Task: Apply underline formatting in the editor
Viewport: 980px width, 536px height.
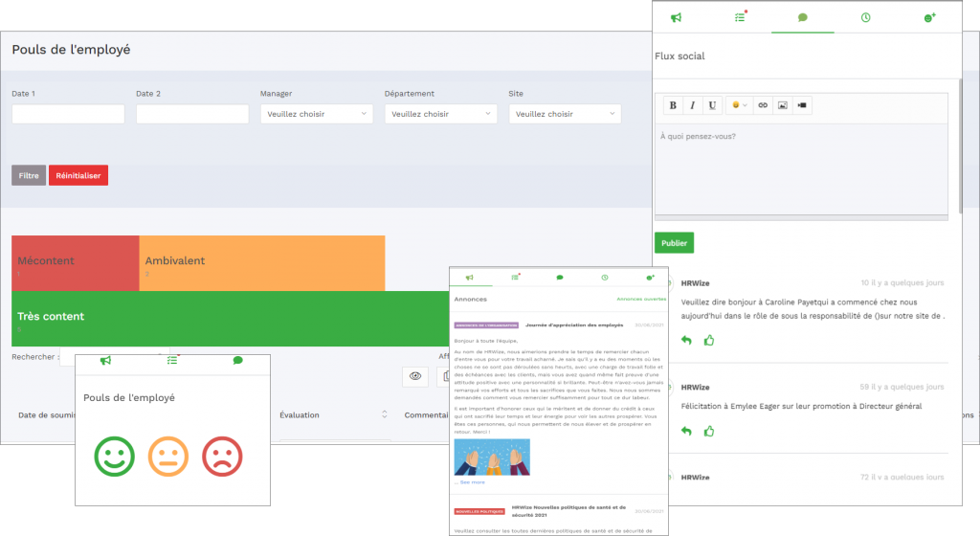Action: pyautogui.click(x=712, y=105)
